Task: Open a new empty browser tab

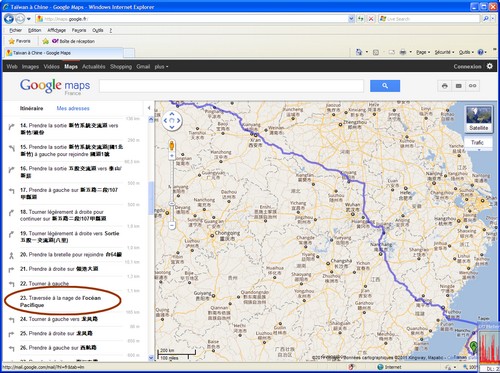Action: pyautogui.click(x=129, y=53)
